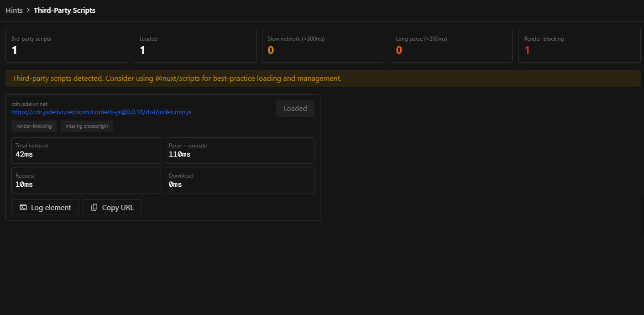Select the render-blocking tag on the script
Viewport: 644px width, 315px height.
[34, 126]
